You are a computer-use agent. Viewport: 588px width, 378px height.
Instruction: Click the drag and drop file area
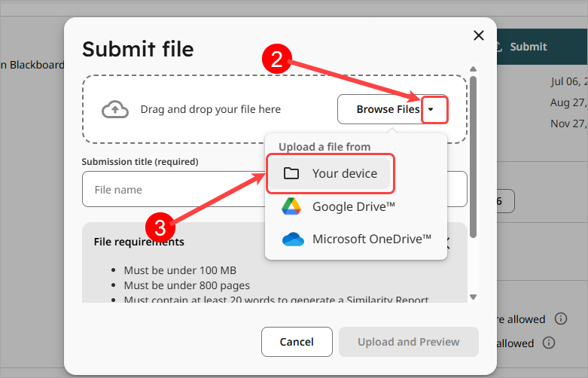point(210,109)
